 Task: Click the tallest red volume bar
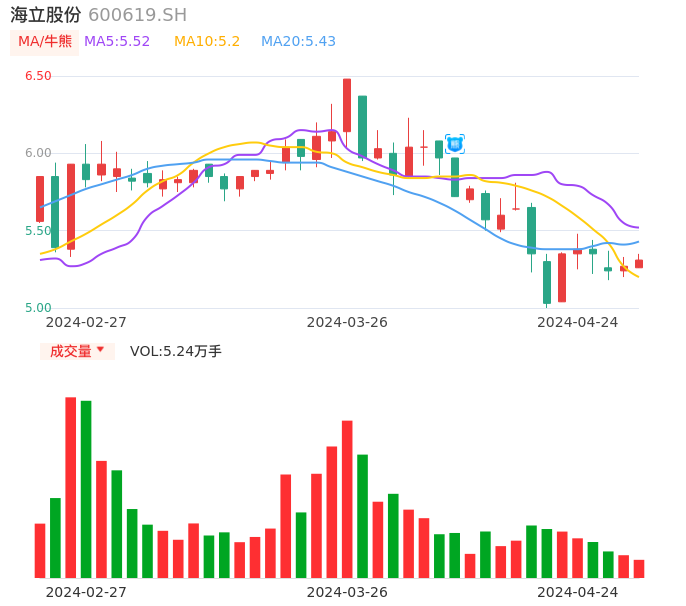pyautogui.click(x=71, y=487)
